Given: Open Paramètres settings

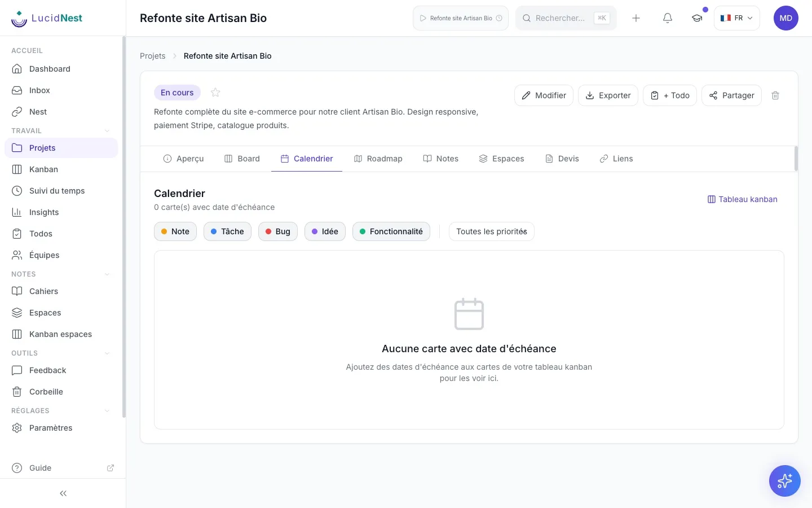Looking at the screenshot, I should [x=61, y=428].
